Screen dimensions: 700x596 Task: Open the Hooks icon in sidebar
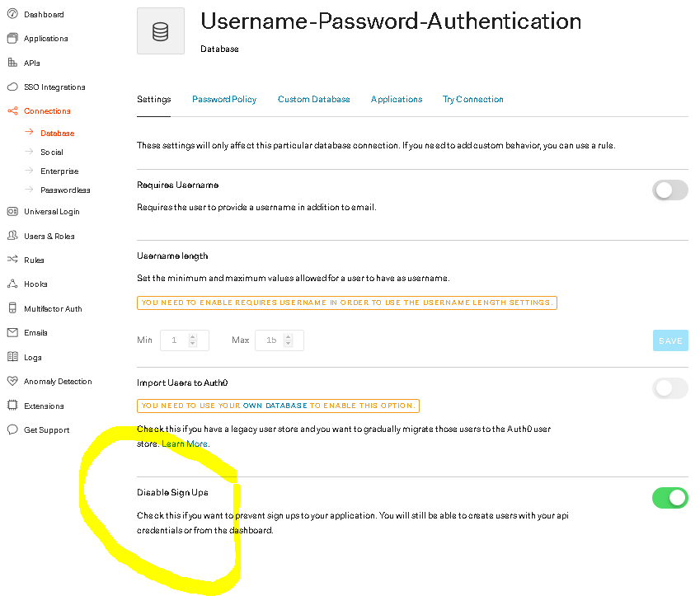click(12, 284)
